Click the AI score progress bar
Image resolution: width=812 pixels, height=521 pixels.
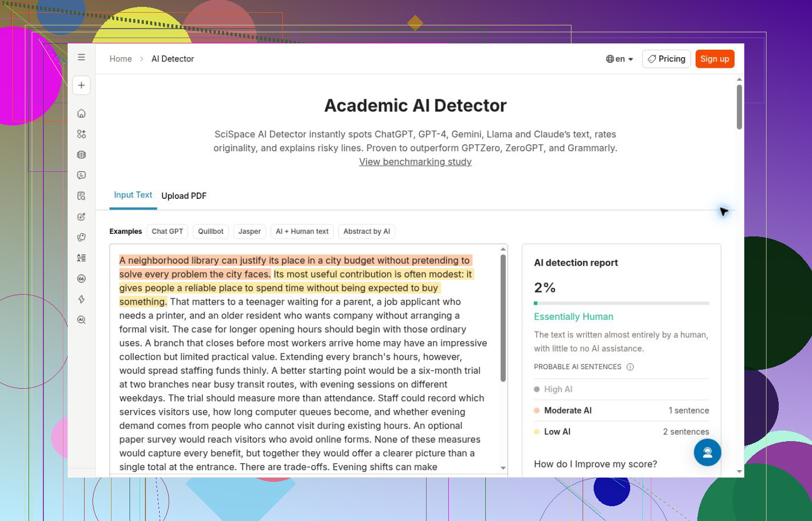(x=622, y=303)
